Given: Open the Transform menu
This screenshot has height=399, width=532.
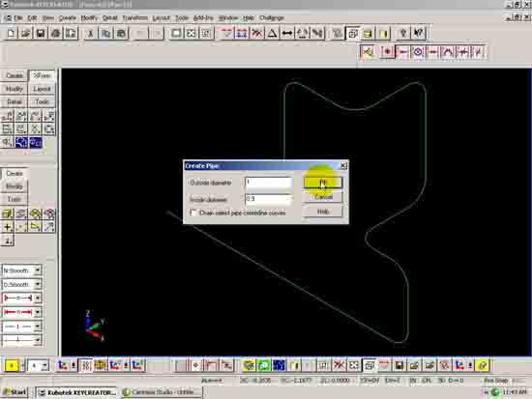Looking at the screenshot, I should pos(134,18).
